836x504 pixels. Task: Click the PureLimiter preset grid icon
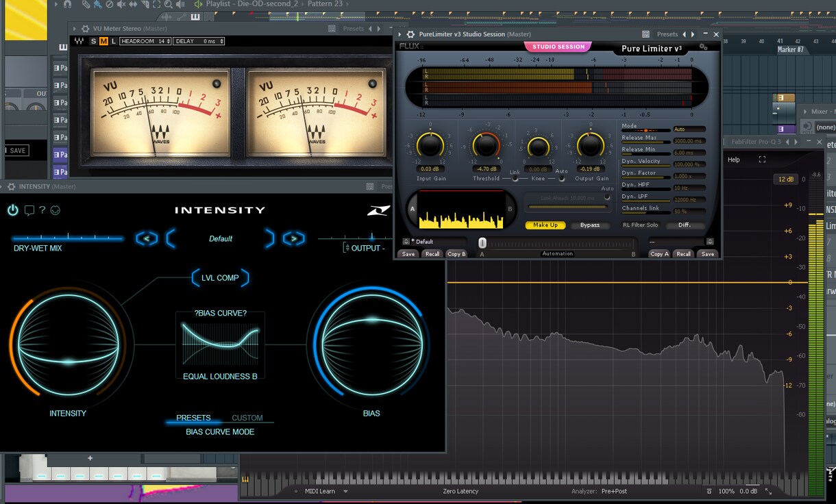click(646, 34)
